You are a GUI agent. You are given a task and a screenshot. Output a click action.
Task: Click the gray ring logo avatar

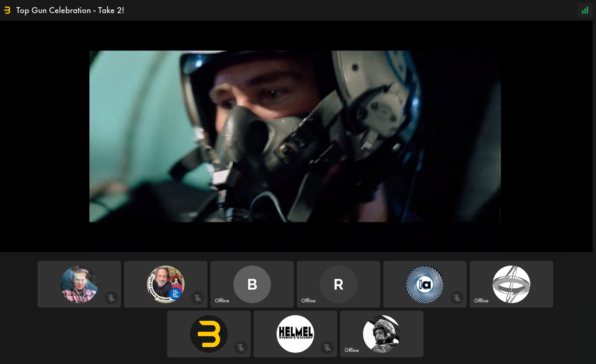pyautogui.click(x=511, y=284)
